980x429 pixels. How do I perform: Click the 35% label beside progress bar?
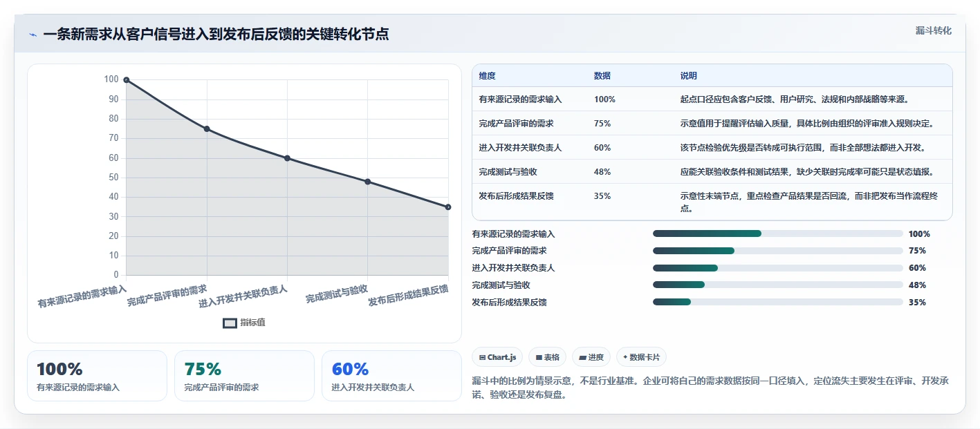click(917, 303)
